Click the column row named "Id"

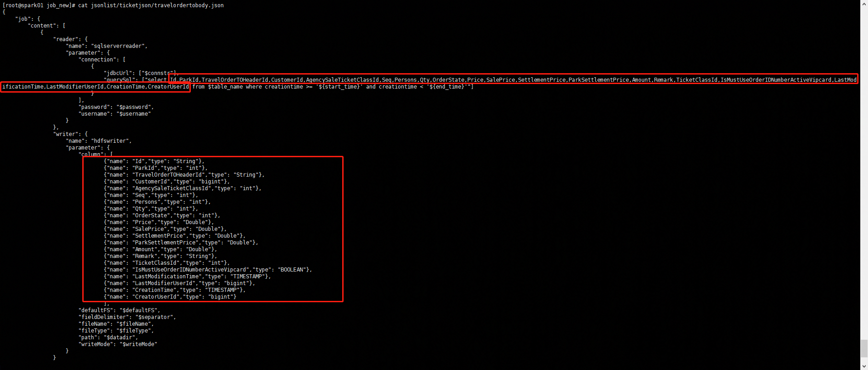click(x=154, y=161)
